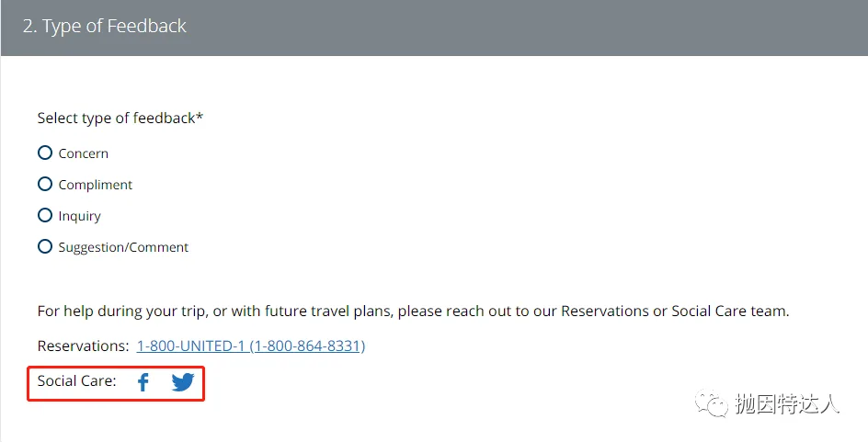Choose the Suggestion/Comment radio button circle
This screenshot has width=868, height=442.
(45, 247)
